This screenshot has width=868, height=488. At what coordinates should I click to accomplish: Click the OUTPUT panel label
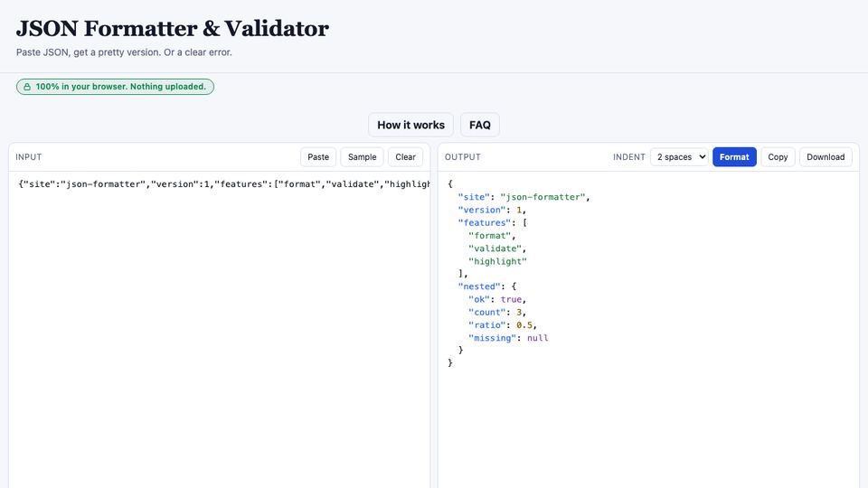[x=463, y=157]
